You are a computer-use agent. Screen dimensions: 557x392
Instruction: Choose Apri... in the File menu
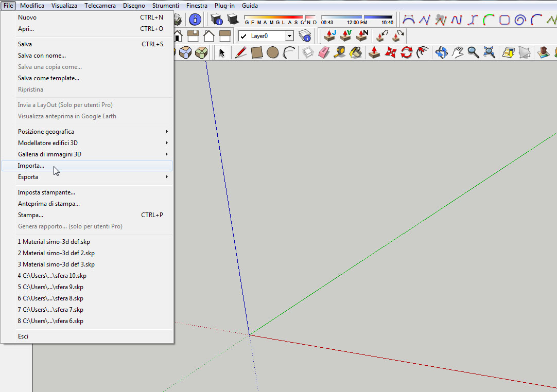tap(87, 29)
